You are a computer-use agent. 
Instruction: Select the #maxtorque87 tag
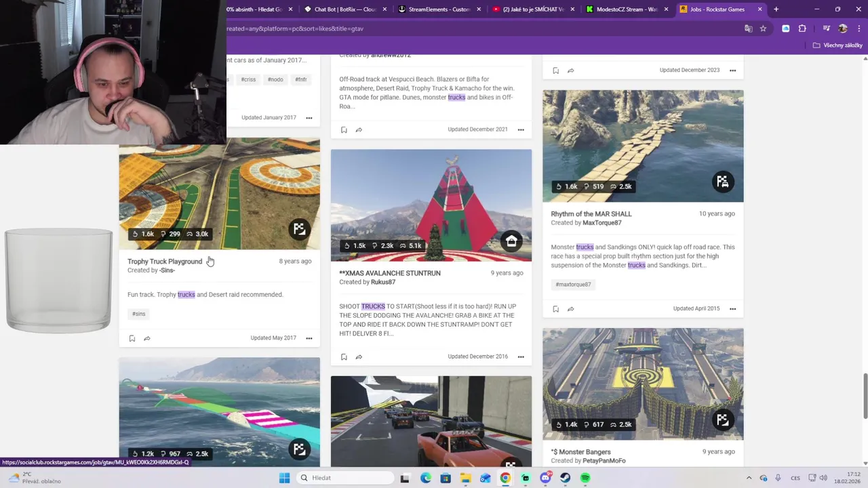tap(573, 285)
